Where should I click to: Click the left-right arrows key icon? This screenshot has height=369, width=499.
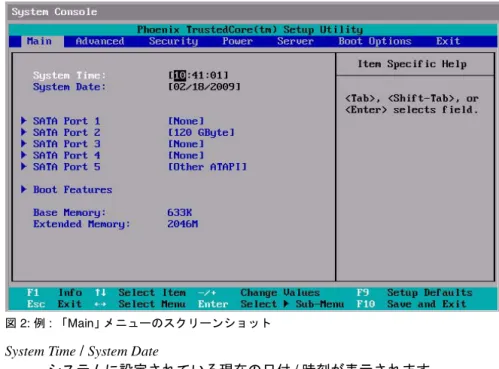click(x=100, y=304)
